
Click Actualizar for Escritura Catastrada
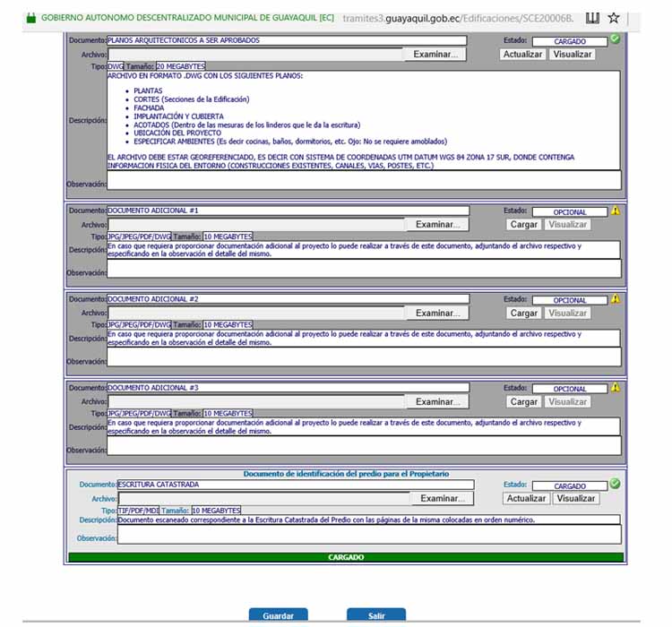[x=526, y=498]
